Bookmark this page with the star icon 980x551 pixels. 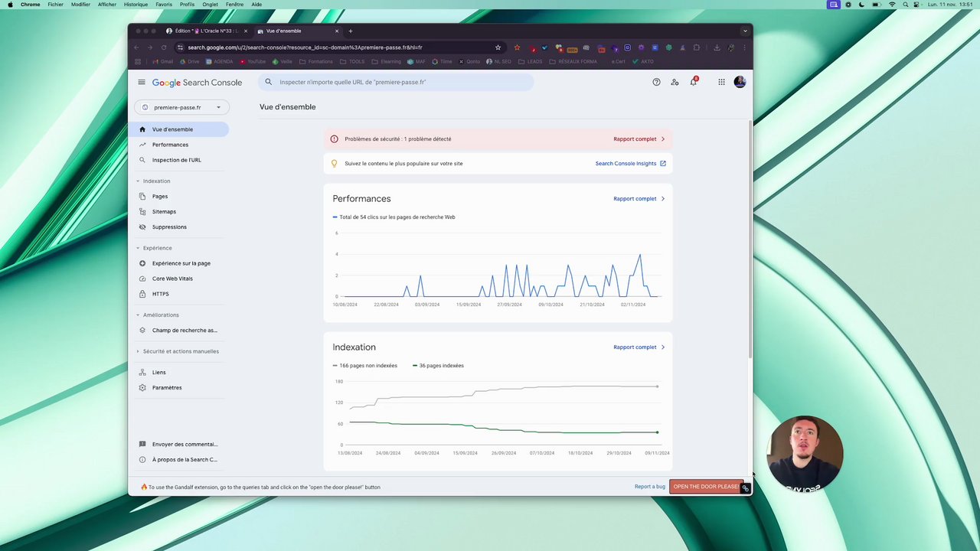(498, 47)
